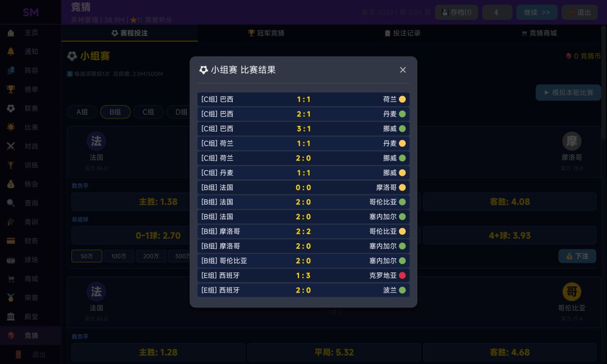This screenshot has width=607, height=364.
Task: Open 联赛 football icon in sidebar
Action: point(11,108)
